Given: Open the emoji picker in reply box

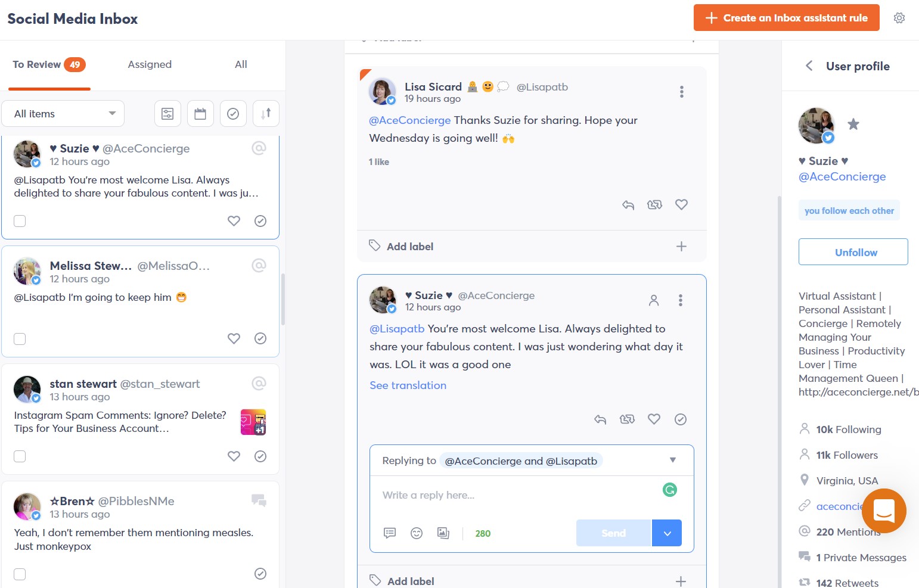Looking at the screenshot, I should [417, 533].
